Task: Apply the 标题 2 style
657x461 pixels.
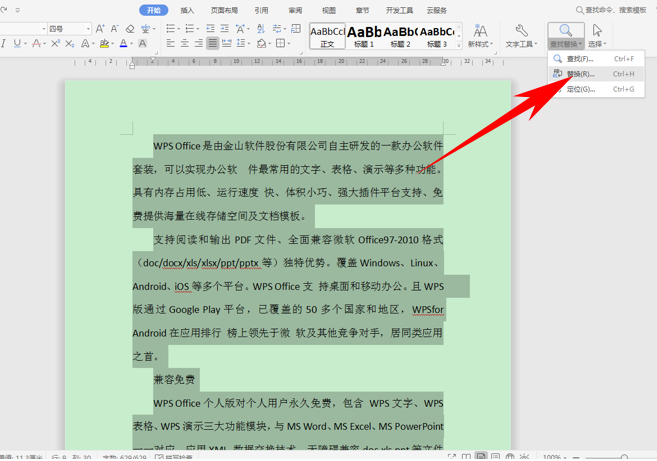Action: click(x=401, y=36)
